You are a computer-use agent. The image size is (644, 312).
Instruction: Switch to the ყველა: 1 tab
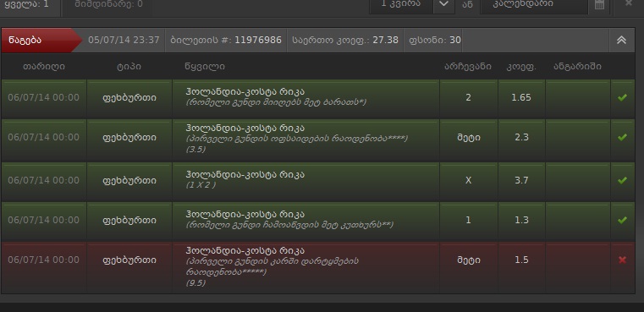[30, 6]
